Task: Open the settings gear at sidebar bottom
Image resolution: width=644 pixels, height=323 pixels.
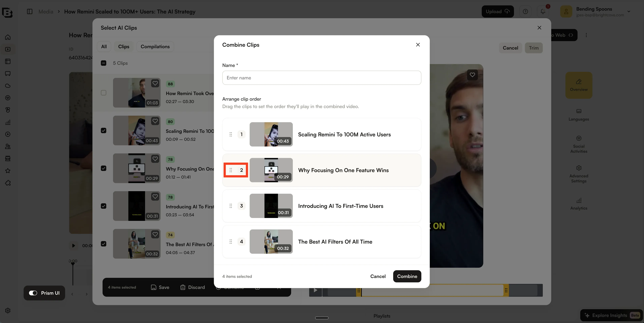Action: click(x=8, y=311)
